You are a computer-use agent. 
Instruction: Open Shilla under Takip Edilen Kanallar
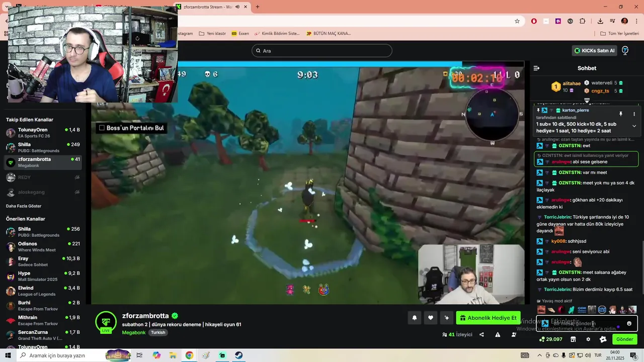pyautogui.click(x=43, y=147)
